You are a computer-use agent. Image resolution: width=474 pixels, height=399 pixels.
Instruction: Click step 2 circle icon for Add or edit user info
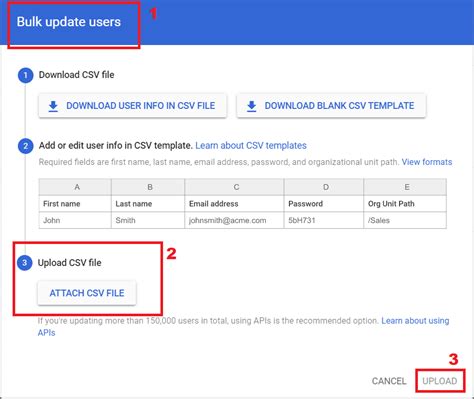pos(25,146)
